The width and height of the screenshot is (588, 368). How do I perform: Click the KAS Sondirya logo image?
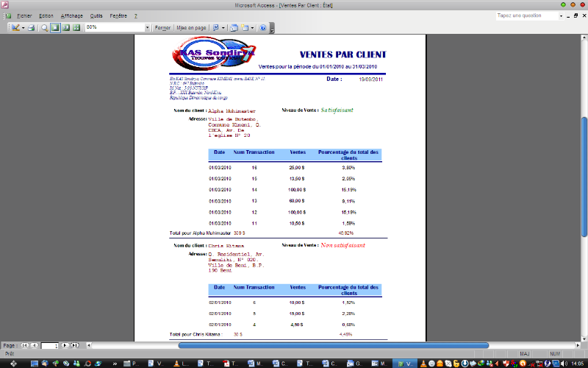213,54
